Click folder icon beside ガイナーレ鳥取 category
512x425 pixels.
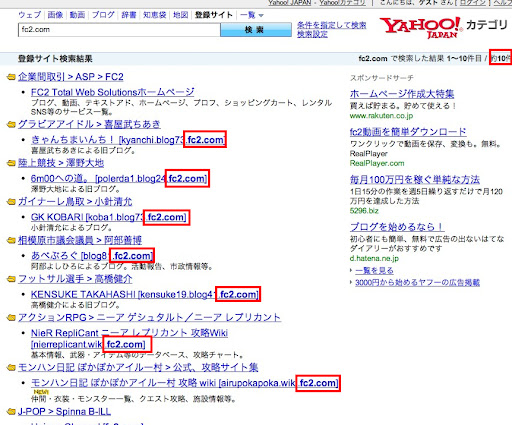[11, 202]
